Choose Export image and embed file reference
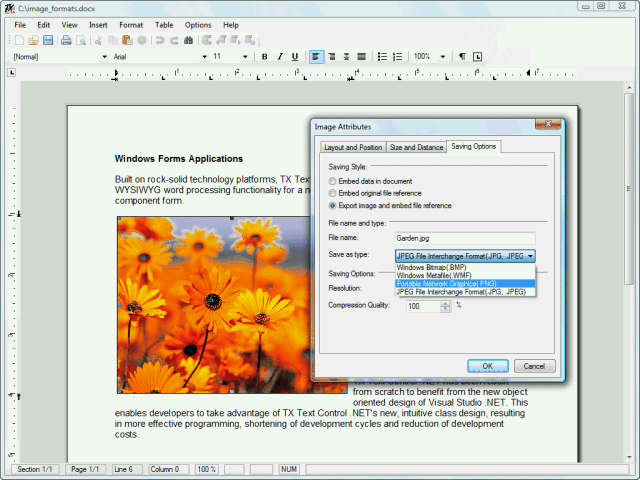640x480 pixels. coord(333,205)
